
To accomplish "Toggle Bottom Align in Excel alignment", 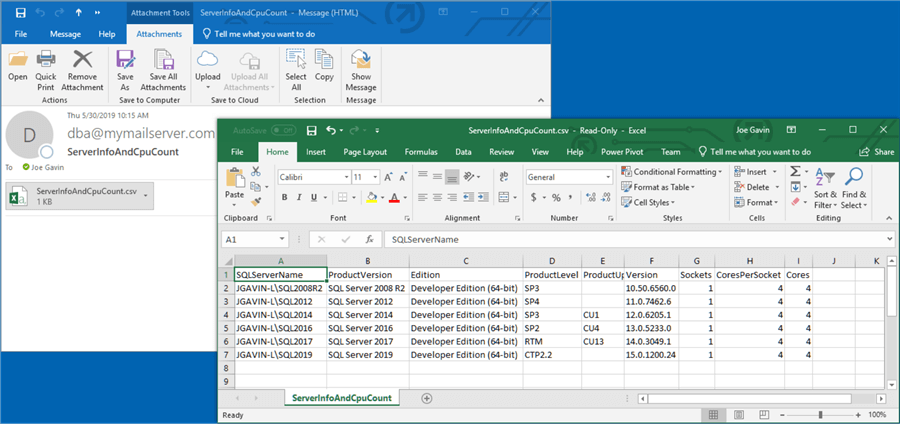I will (452, 177).
